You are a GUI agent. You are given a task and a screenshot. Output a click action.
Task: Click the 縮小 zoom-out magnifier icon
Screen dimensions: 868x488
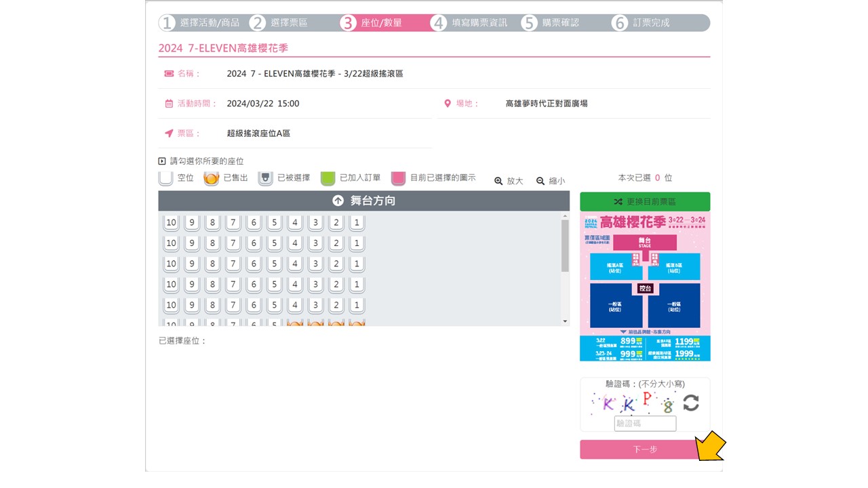[x=540, y=181]
